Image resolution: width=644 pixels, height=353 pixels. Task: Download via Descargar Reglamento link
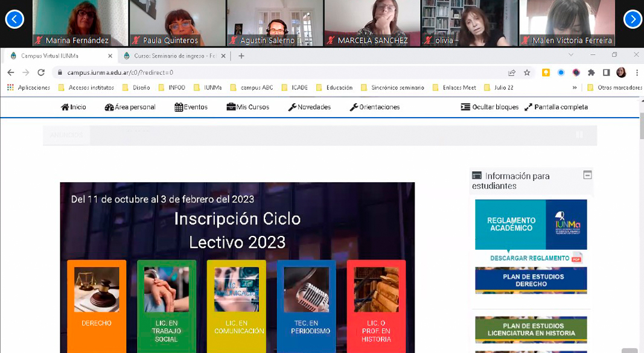tap(535, 258)
